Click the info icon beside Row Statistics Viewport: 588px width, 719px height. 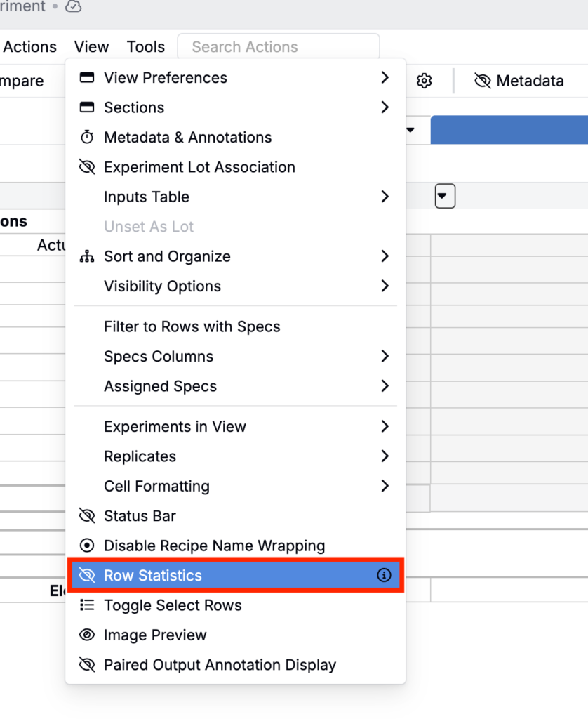(x=384, y=576)
